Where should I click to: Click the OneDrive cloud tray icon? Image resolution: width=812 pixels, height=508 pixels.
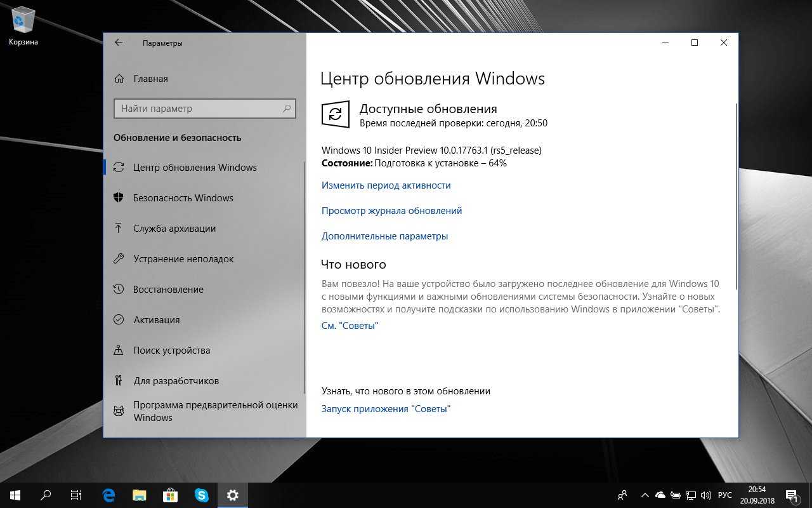click(x=660, y=495)
